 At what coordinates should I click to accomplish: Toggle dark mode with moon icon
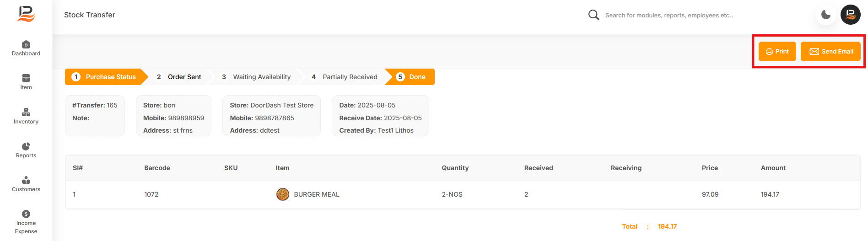[x=826, y=15]
